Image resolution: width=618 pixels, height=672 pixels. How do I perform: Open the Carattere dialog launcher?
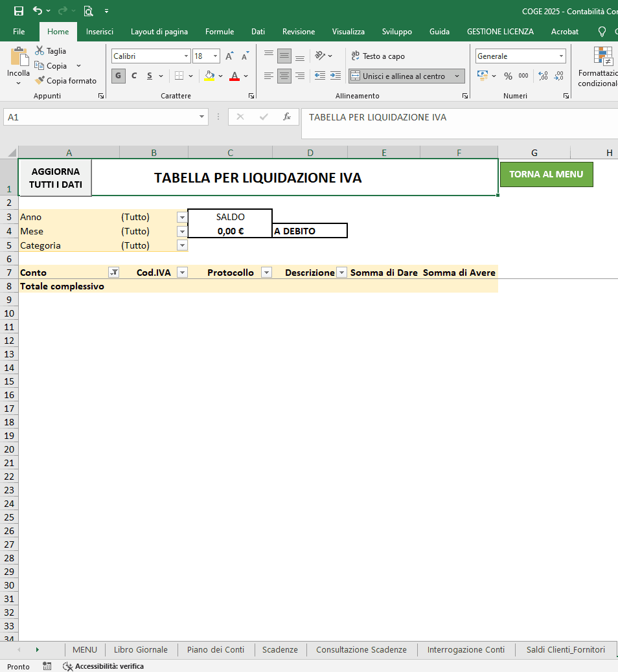click(x=251, y=96)
